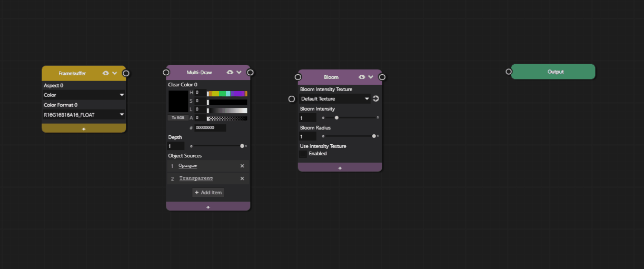Select the green Output node
The width and height of the screenshot is (644, 269).
tap(553, 72)
